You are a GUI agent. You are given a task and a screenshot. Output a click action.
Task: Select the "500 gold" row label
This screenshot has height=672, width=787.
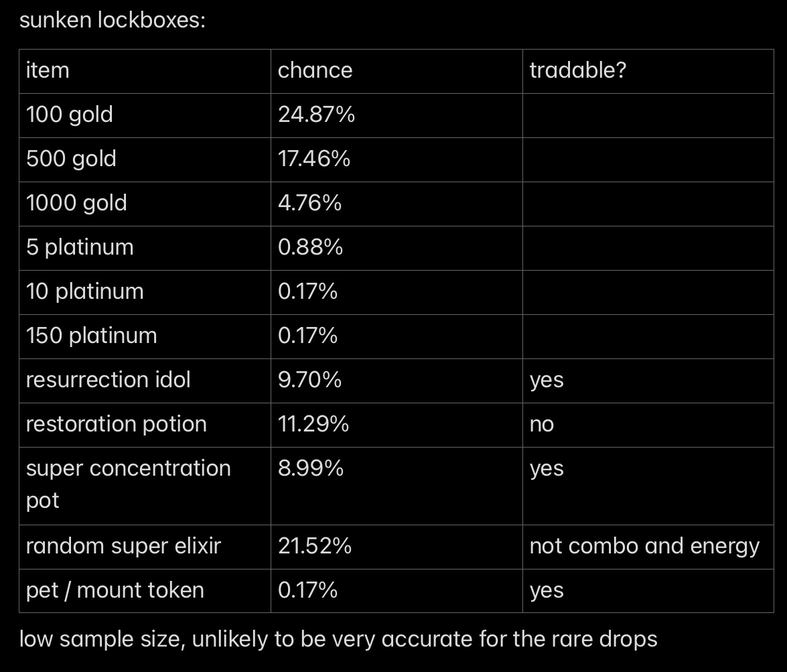click(x=71, y=159)
